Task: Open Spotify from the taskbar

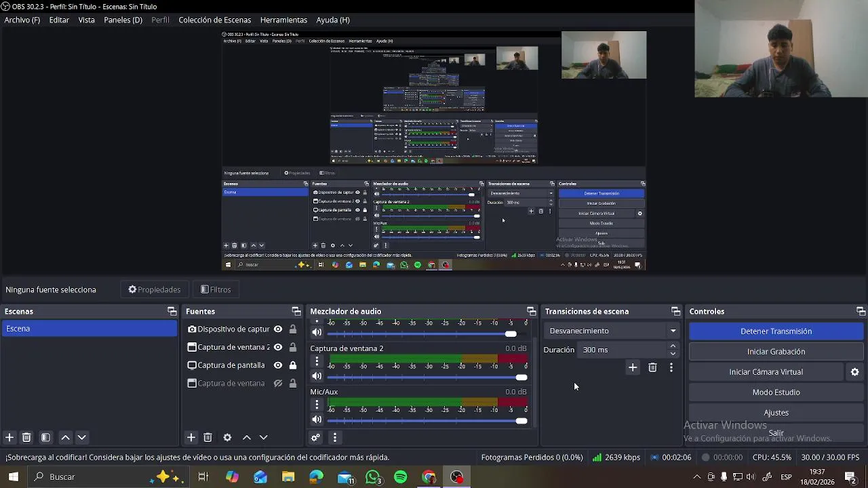Action: pos(401,477)
